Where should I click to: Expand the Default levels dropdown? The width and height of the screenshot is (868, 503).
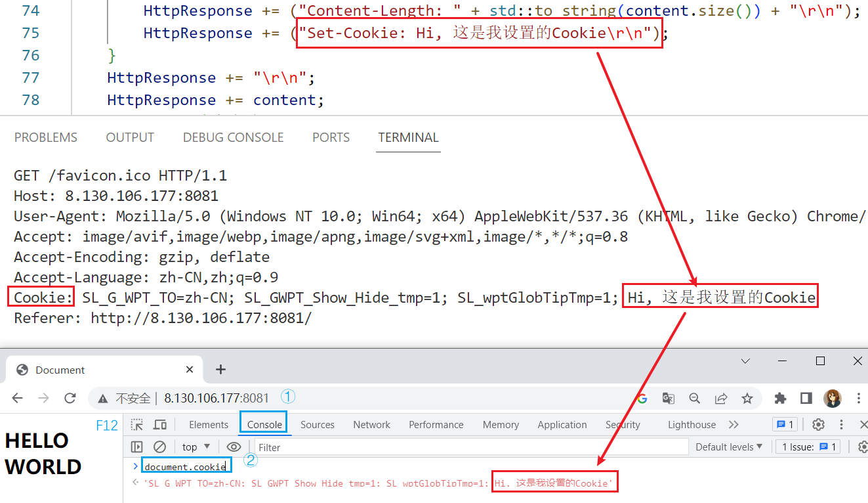[x=729, y=447]
